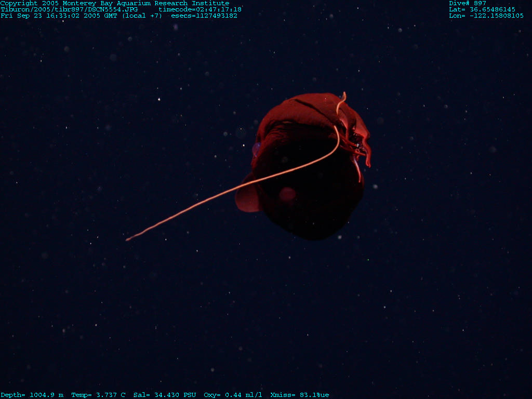The height and width of the screenshot is (399, 532).
Task: Click the tip of the long orange filament
Action: click(x=128, y=239)
